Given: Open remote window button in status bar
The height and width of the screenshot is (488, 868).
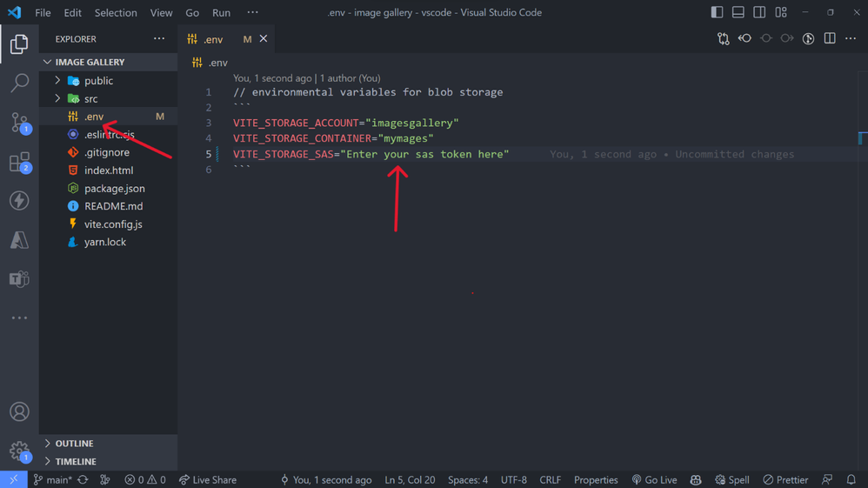Looking at the screenshot, I should pyautogui.click(x=13, y=479).
